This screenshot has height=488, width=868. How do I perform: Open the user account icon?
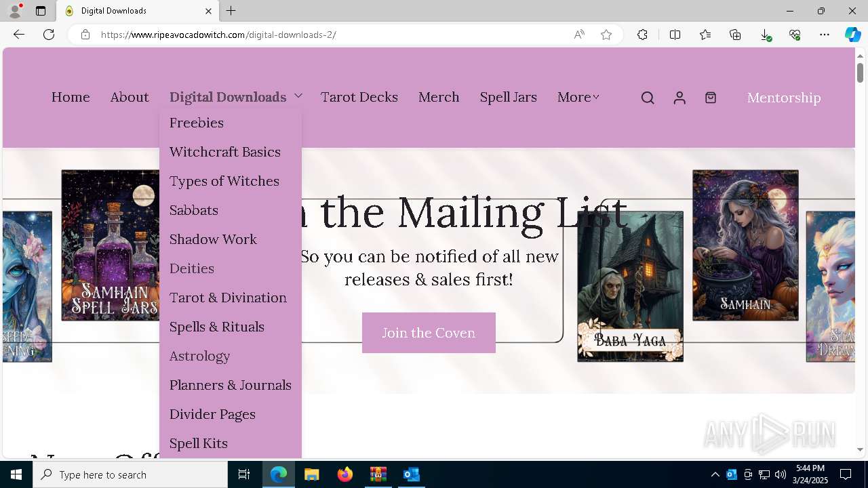click(x=679, y=98)
